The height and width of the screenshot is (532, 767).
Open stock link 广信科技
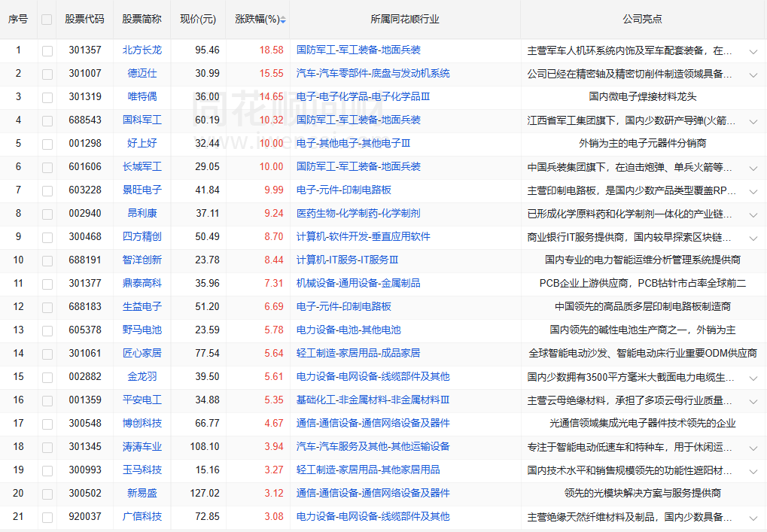pyautogui.click(x=142, y=516)
